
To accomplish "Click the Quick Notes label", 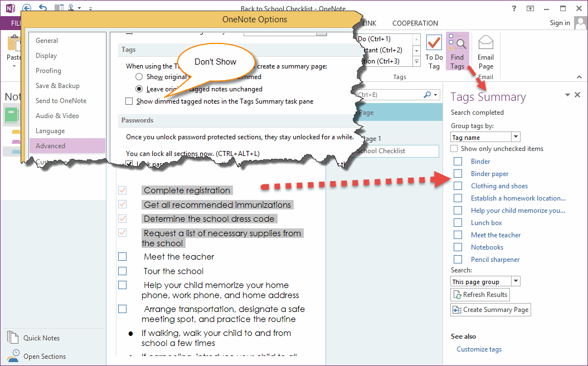I will pyautogui.click(x=42, y=338).
